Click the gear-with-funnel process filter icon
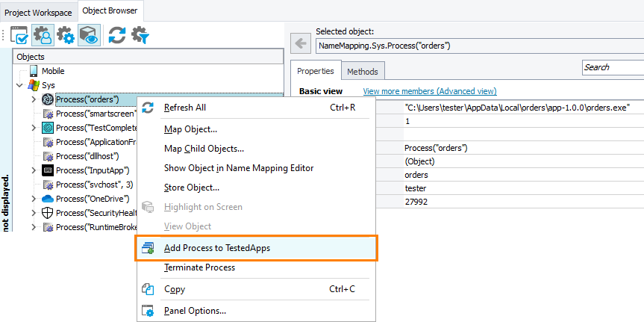 (x=140, y=35)
